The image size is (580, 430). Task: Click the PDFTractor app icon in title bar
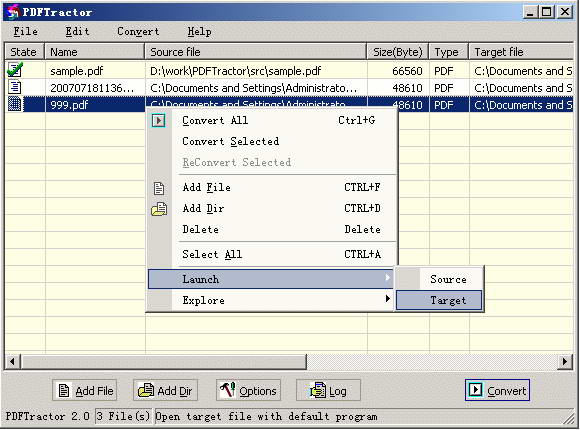click(13, 12)
